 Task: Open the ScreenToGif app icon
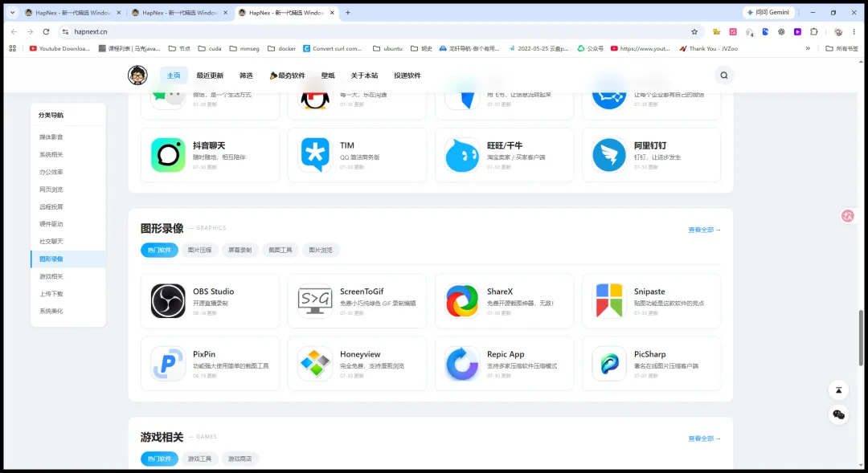[315, 301]
